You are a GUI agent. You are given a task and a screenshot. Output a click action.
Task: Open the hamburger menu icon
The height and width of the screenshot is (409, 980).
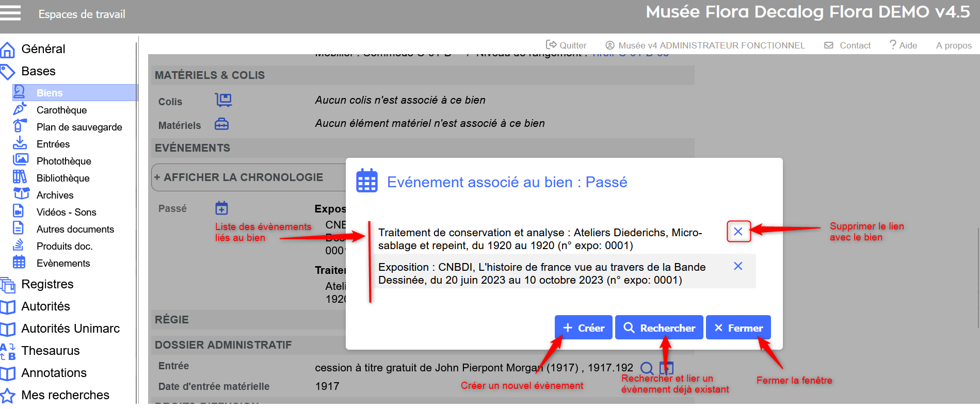[x=10, y=13]
